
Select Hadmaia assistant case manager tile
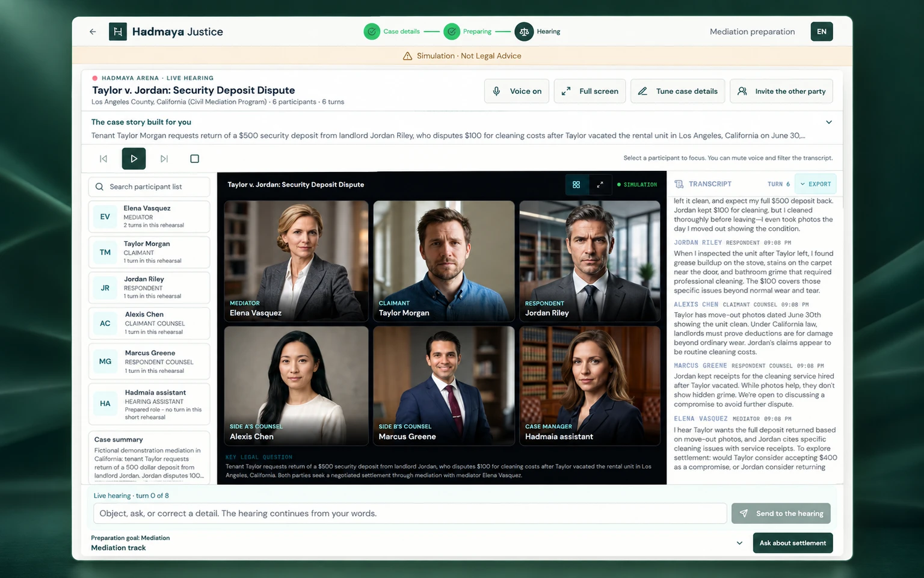coord(590,386)
